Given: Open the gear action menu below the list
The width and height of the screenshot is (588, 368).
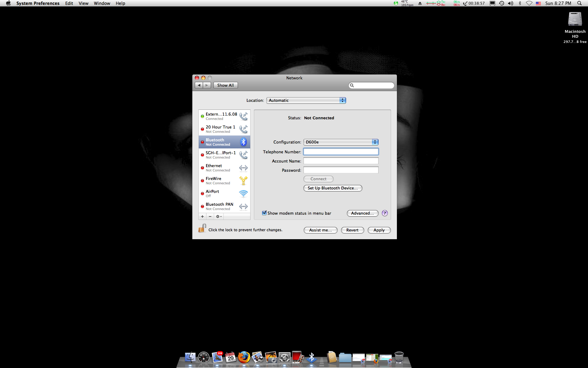Looking at the screenshot, I should click(218, 217).
